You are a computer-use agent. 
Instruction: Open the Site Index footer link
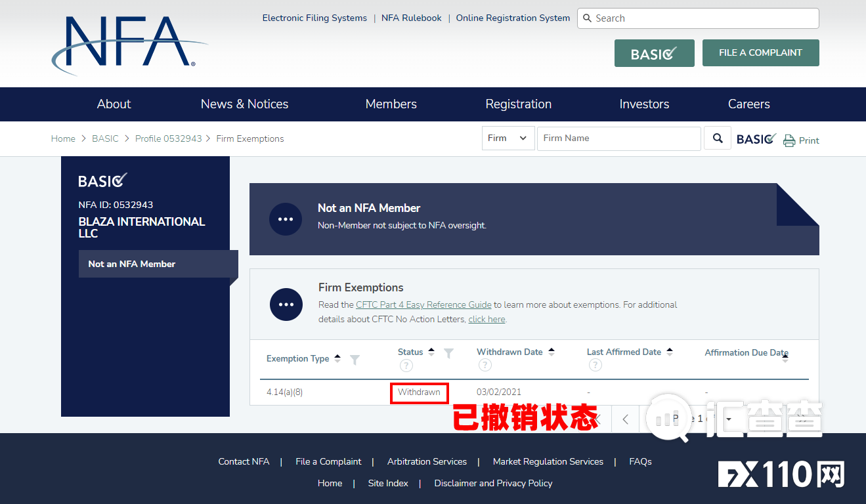pyautogui.click(x=388, y=483)
